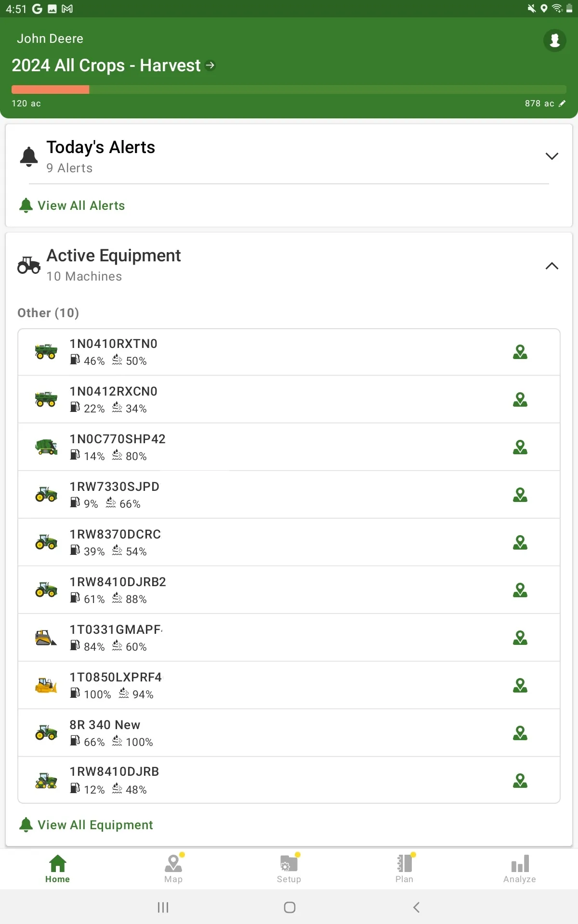Tap the tracked tractor icon for 1RW8410DJRB
This screenshot has height=924, width=578.
pyautogui.click(x=46, y=780)
